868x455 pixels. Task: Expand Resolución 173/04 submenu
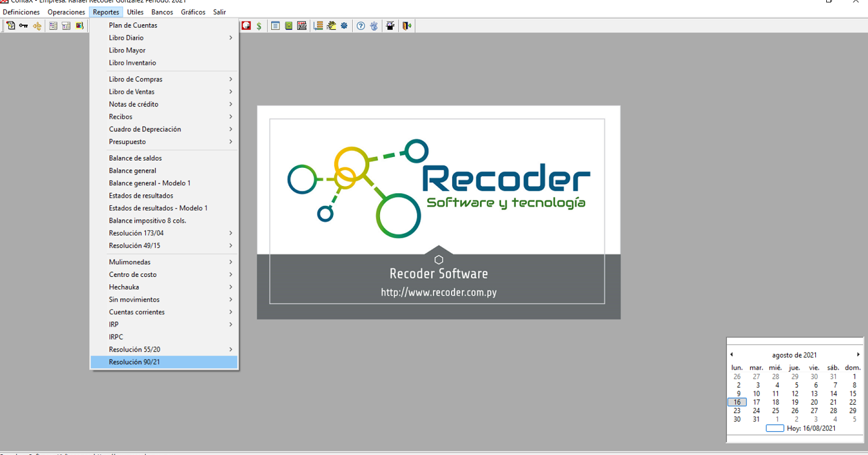tap(164, 233)
